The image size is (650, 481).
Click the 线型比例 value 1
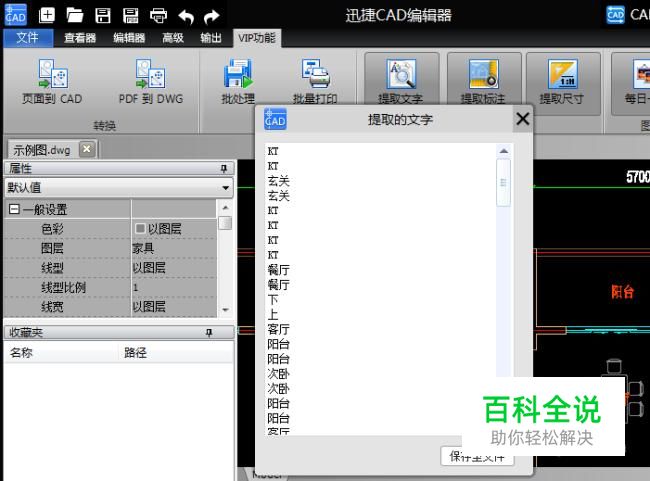point(174,287)
